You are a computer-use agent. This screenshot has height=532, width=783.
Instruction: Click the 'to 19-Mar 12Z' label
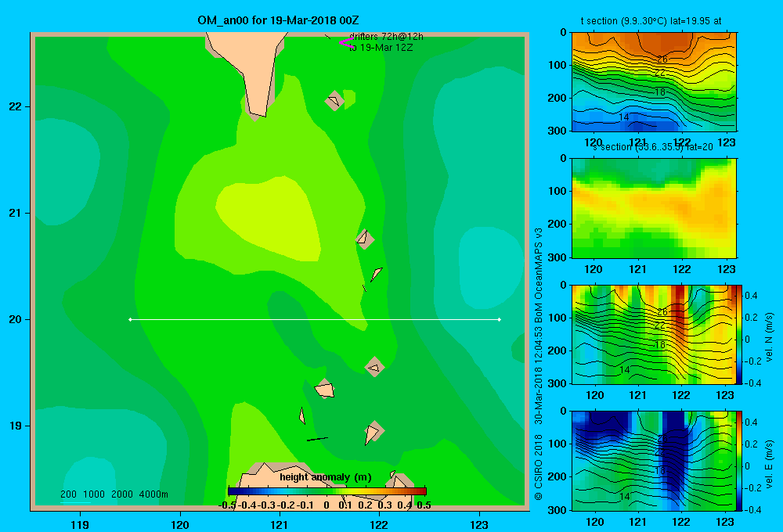click(x=381, y=48)
